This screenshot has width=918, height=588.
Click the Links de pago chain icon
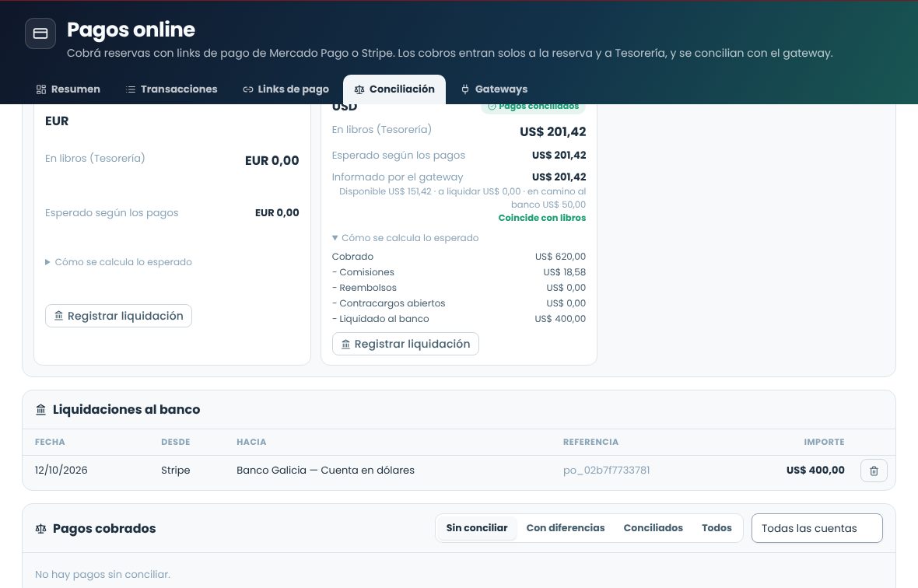coord(248,89)
